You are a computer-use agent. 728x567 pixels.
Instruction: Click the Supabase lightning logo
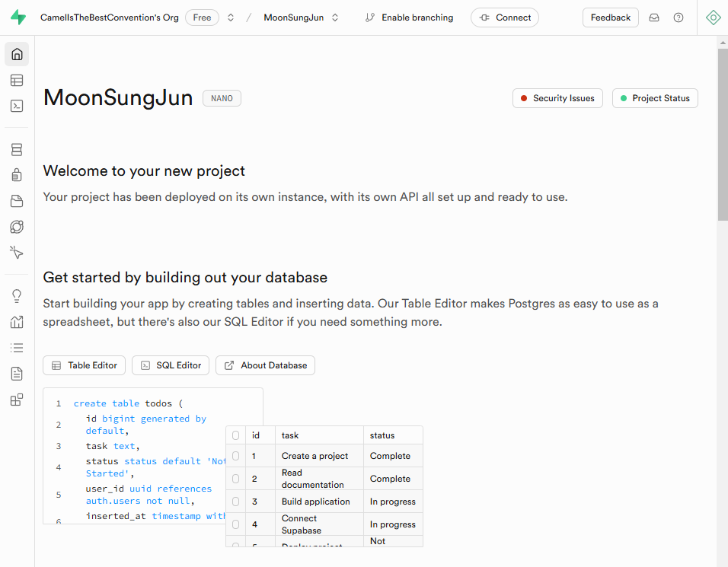(18, 18)
